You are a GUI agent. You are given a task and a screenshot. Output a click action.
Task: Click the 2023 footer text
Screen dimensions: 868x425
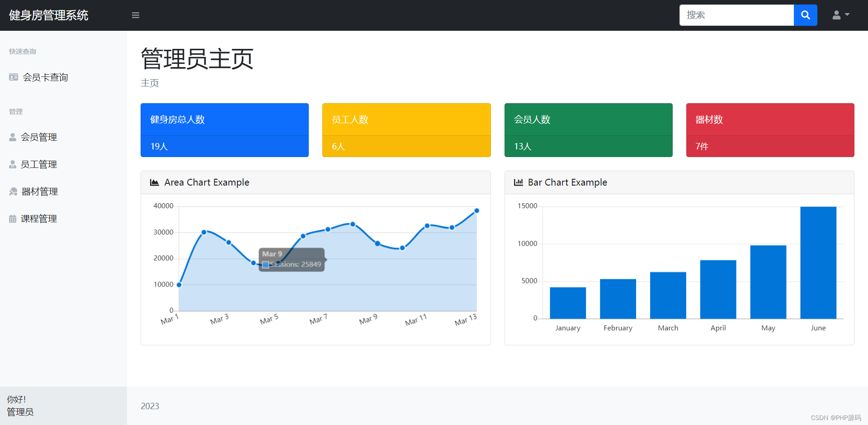(x=150, y=406)
